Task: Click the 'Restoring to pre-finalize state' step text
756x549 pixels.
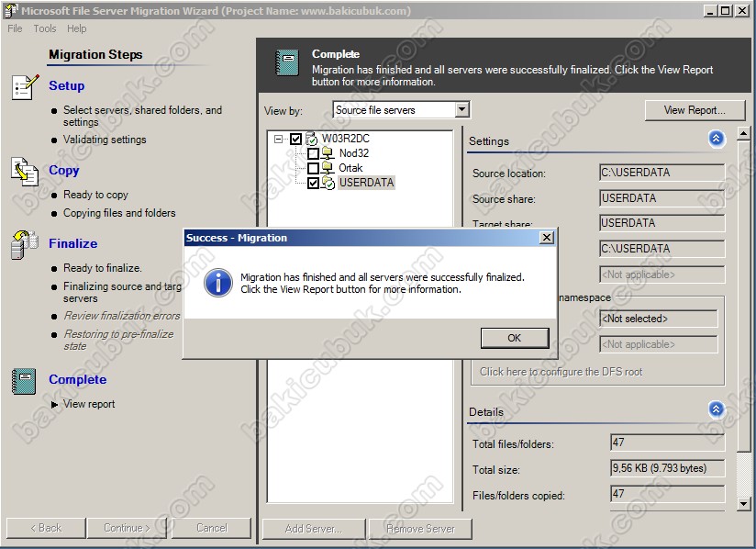Action: coord(118,340)
